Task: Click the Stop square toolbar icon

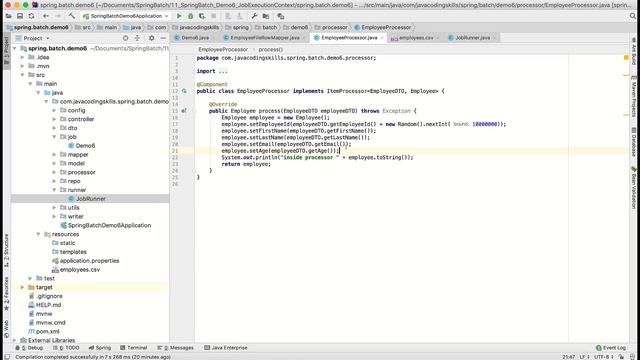Action: click(213, 16)
